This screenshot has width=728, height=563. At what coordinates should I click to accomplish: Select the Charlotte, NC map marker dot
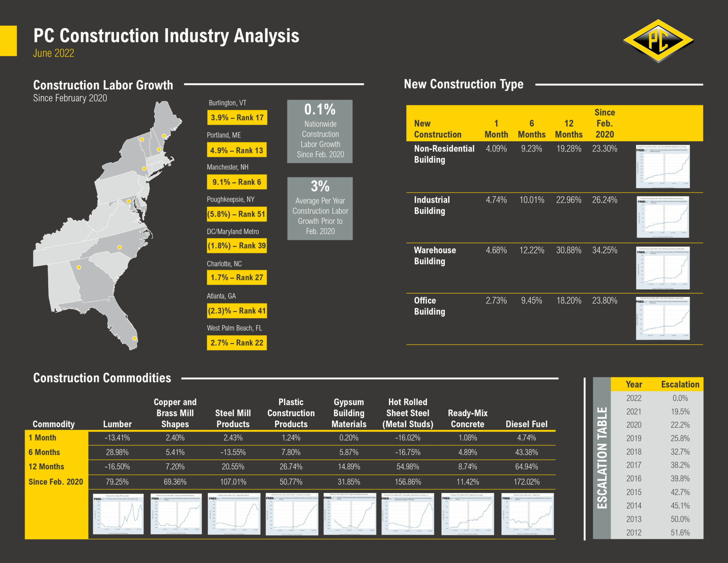tap(119, 247)
